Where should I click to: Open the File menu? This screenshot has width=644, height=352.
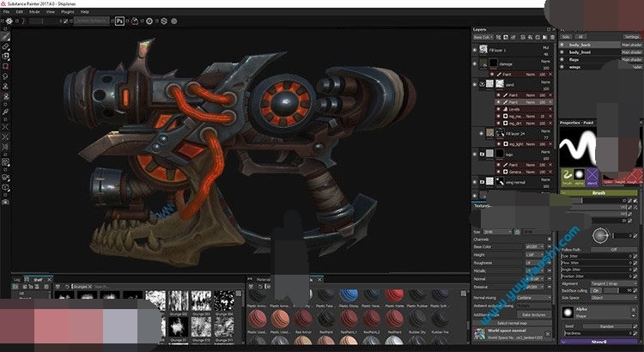pyautogui.click(x=6, y=12)
